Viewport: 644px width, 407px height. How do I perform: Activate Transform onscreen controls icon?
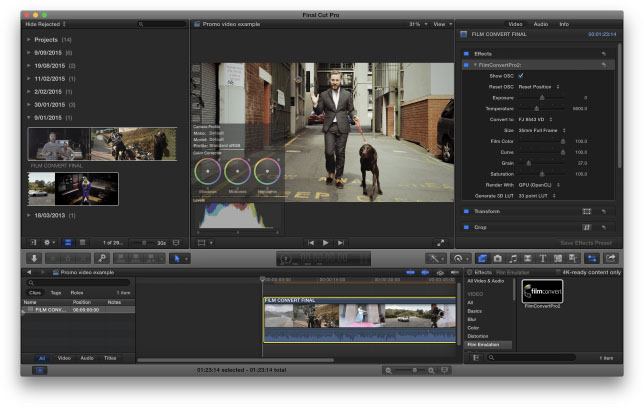coord(586,212)
